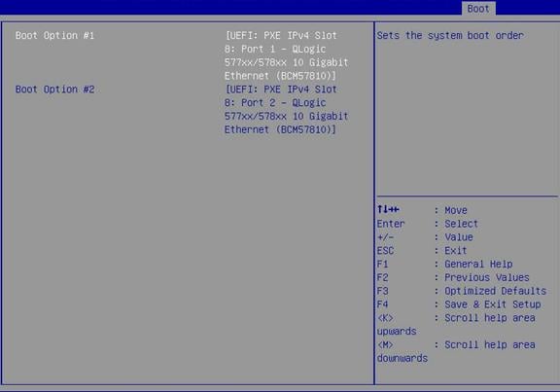560x392 pixels.
Task: Select the Boot tab
Action: coord(478,9)
